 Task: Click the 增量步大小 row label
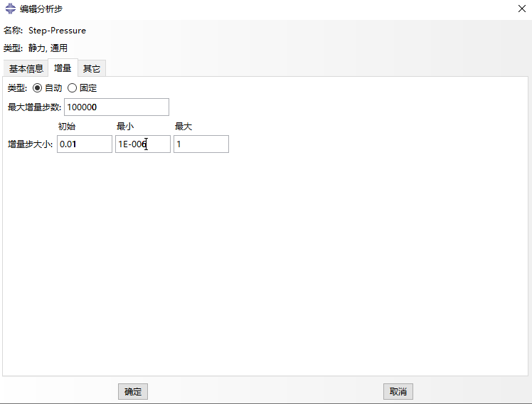pyautogui.click(x=30, y=144)
